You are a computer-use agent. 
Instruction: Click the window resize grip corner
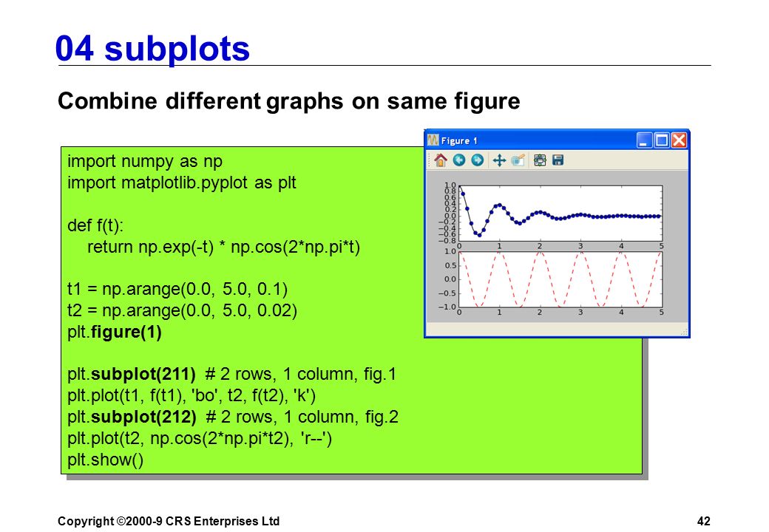click(x=684, y=332)
